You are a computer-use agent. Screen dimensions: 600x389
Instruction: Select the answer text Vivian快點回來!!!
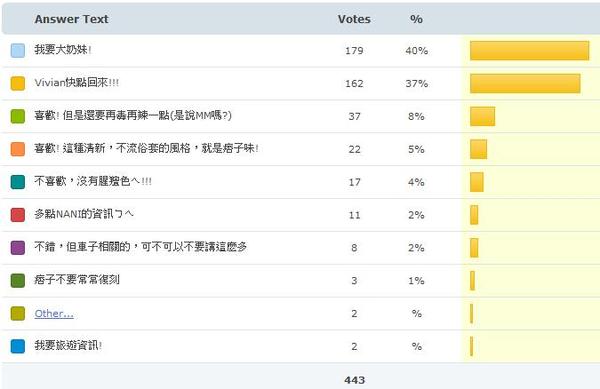pyautogui.click(x=77, y=83)
